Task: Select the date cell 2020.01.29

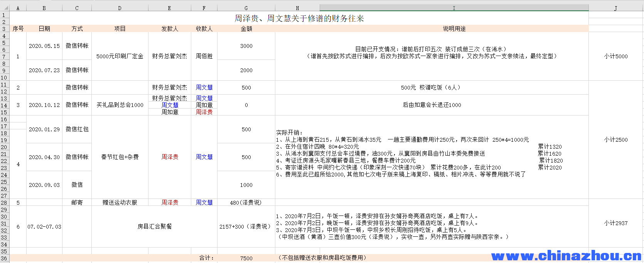Action: click(44, 129)
